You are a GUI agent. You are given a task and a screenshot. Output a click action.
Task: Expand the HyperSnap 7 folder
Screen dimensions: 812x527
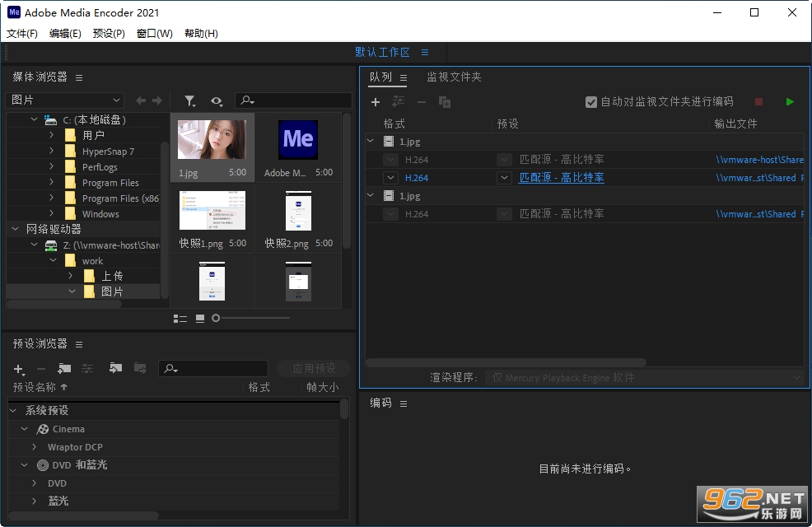pyautogui.click(x=51, y=151)
